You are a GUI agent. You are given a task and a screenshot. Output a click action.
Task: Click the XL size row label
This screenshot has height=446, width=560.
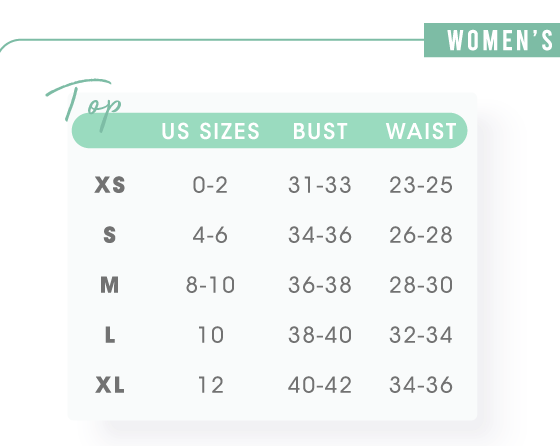[110, 385]
